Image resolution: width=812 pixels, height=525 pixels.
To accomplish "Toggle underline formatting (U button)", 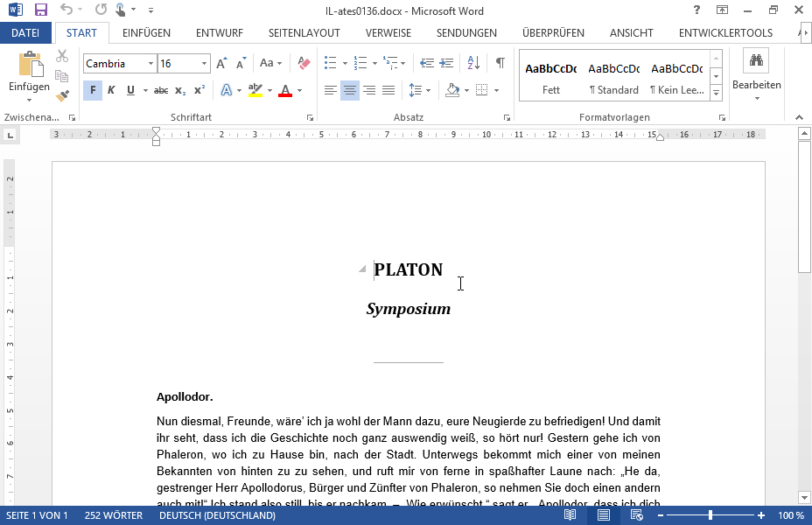I will pyautogui.click(x=130, y=91).
